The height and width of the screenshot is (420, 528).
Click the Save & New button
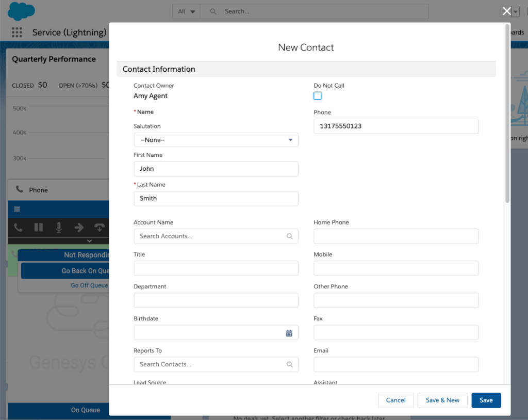[x=442, y=400]
